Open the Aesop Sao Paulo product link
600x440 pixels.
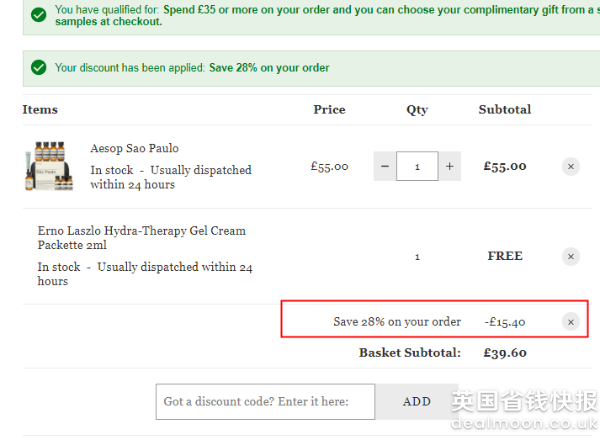[134, 148]
